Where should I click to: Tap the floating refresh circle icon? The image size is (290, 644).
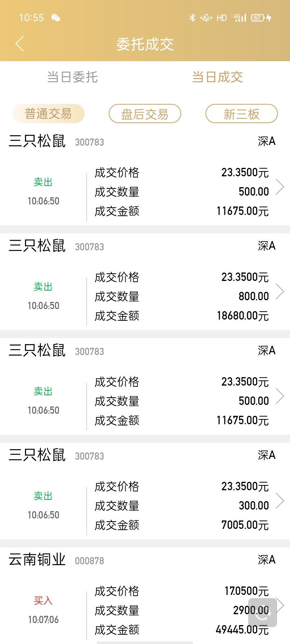(262, 612)
